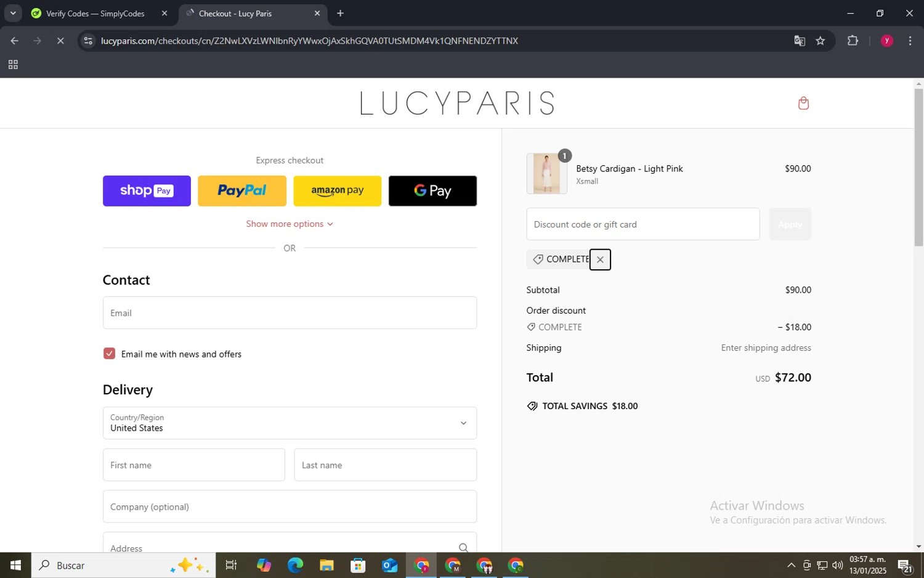Screen dimensions: 924x578
Task: Open the volume control in tray
Action: tap(838, 565)
